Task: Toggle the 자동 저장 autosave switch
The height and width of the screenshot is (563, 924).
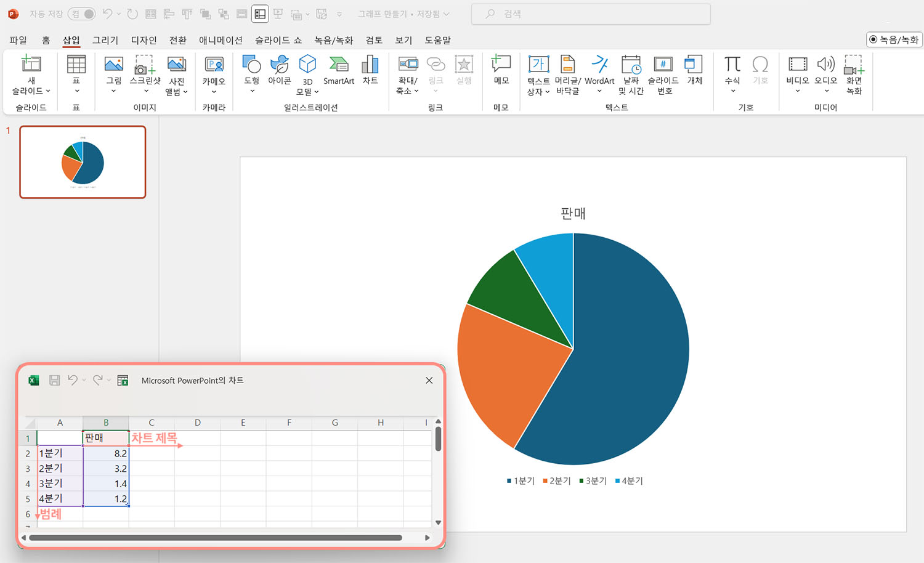Action: (x=82, y=14)
